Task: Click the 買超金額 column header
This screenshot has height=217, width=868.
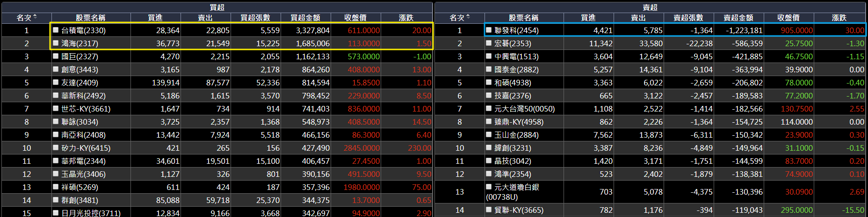Action: [305, 18]
